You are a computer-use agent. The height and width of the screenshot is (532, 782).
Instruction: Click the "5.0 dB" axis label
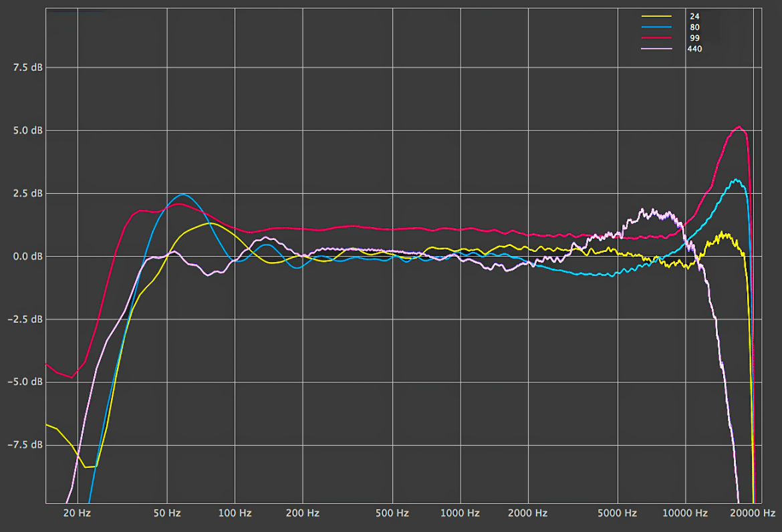28,130
